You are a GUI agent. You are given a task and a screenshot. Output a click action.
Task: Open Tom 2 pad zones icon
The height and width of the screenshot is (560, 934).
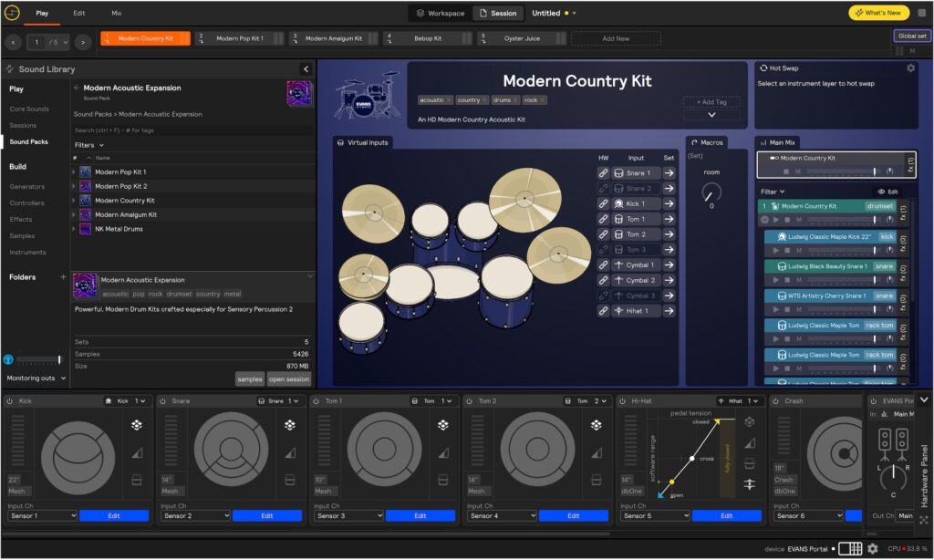point(597,425)
